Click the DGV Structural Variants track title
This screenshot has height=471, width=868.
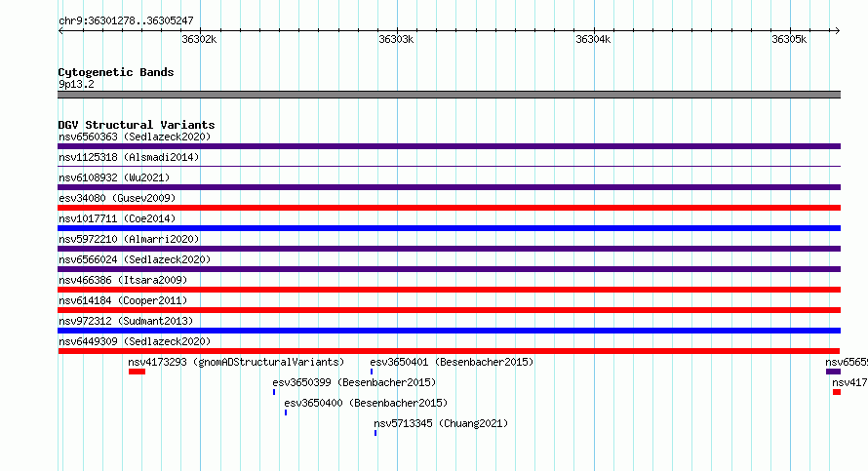click(x=137, y=125)
